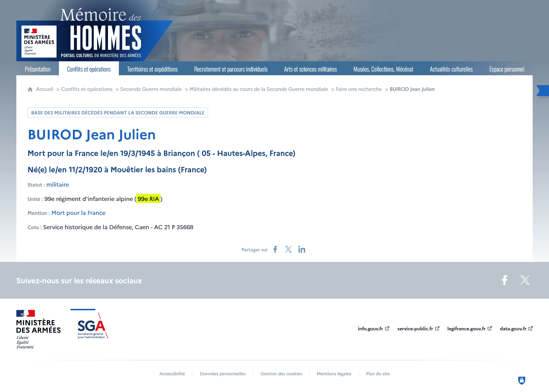549x392 pixels.
Task: Click the "Suivez-nous sur les réseaux sociaux" heading
Action: tap(79, 281)
